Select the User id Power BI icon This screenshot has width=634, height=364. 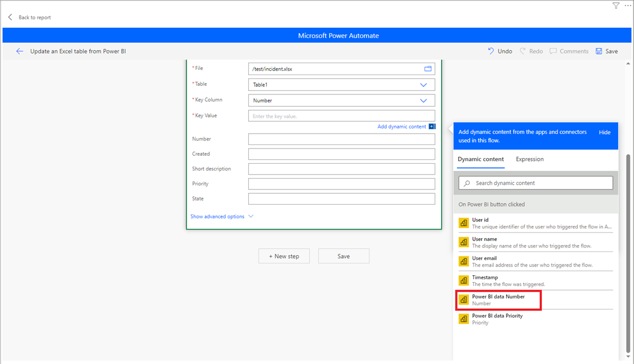click(464, 223)
